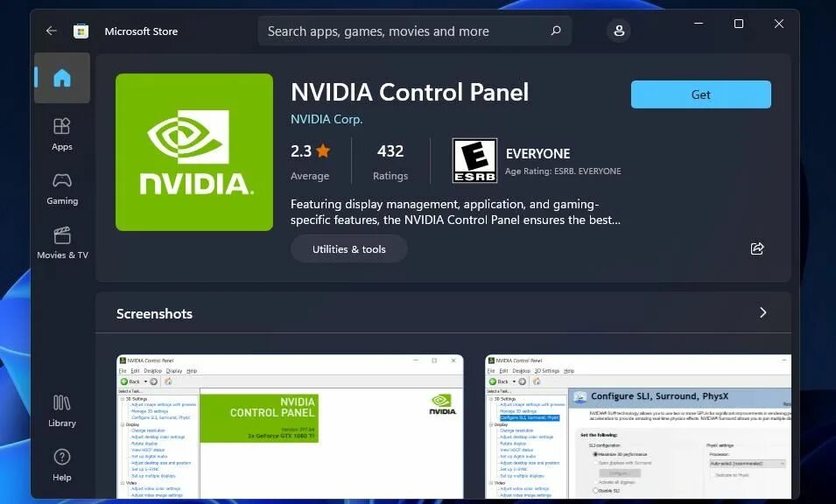Screen dimensions: 836x504
Task: Expand Screenshots with the chevron arrow
Action: pos(763,312)
